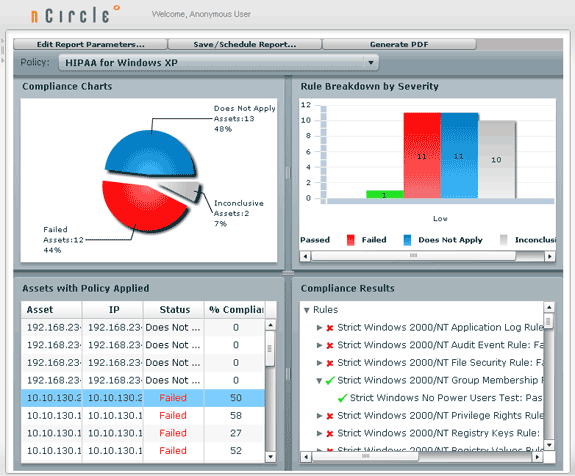Viewport: 575px width, 476px height.
Task: Click the red Failed bar labeled 11
Action: tap(422, 155)
